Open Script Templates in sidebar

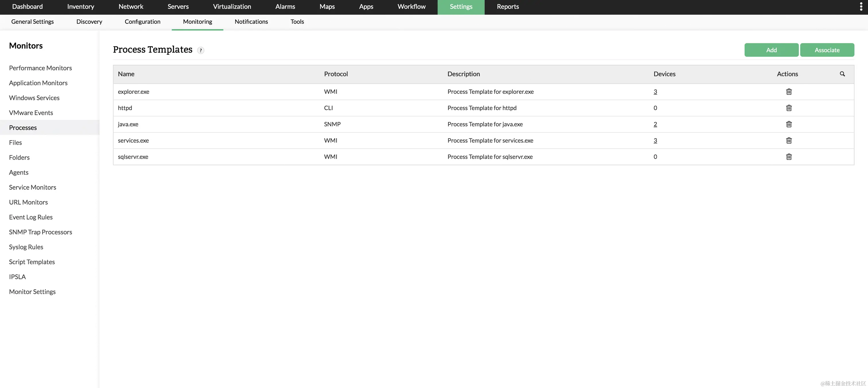32,262
